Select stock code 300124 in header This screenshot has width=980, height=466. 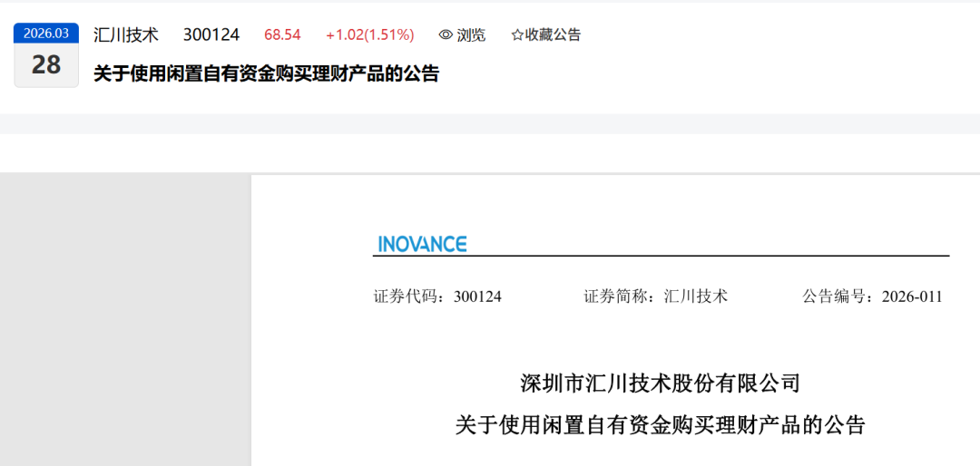coord(211,35)
